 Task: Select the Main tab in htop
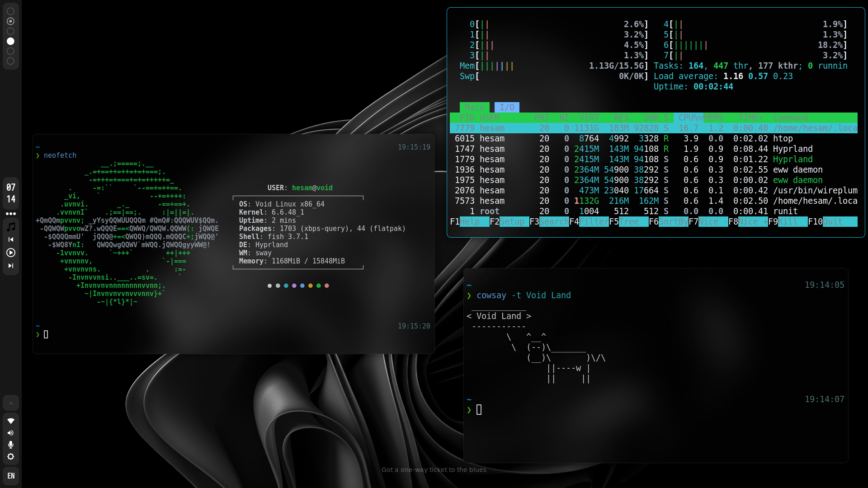474,108
